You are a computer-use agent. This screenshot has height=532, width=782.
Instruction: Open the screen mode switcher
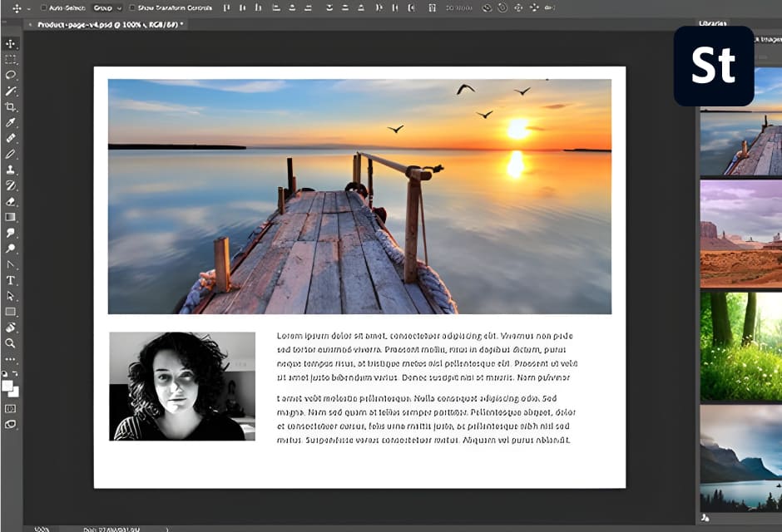tap(10, 424)
